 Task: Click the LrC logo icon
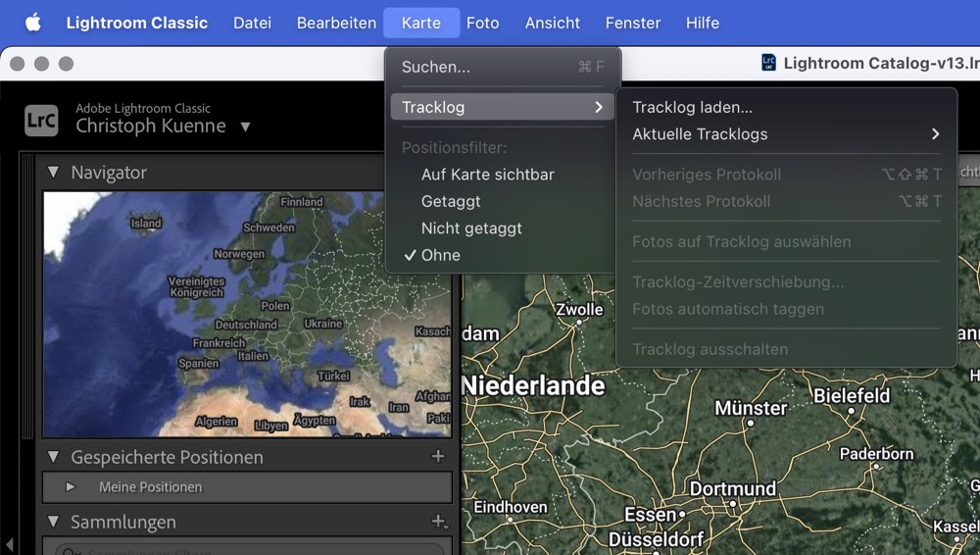[41, 120]
